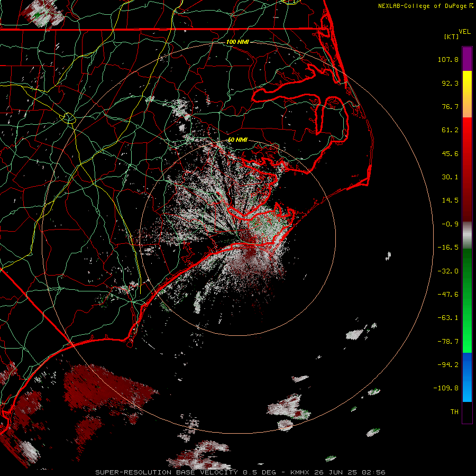Click the 107.8 legend value
This screenshot has height=476, width=476.
(x=448, y=59)
